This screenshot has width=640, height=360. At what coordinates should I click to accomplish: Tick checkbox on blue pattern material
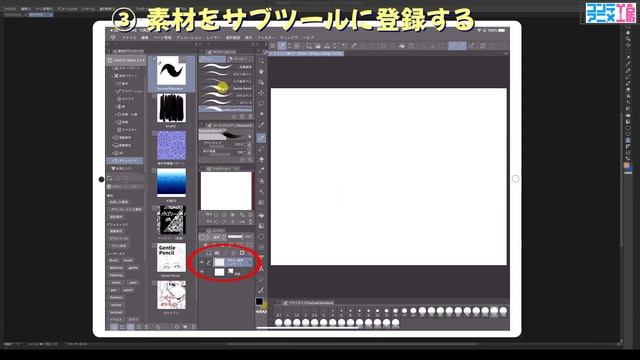[154, 133]
